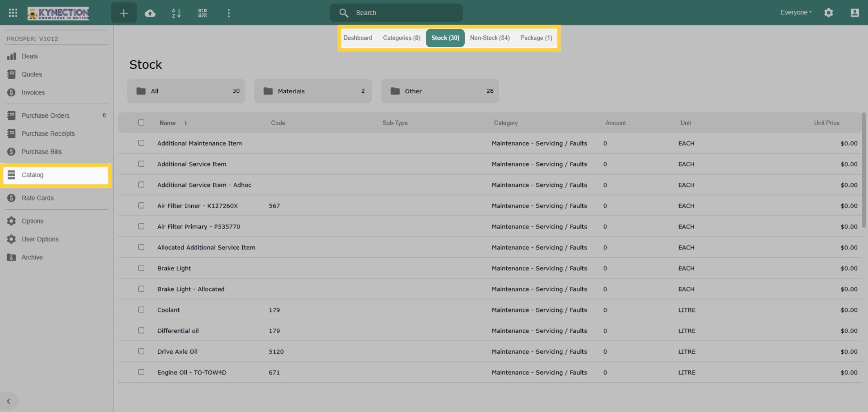Open Invoices in the sidebar
This screenshot has width=868, height=412.
[x=56, y=92]
